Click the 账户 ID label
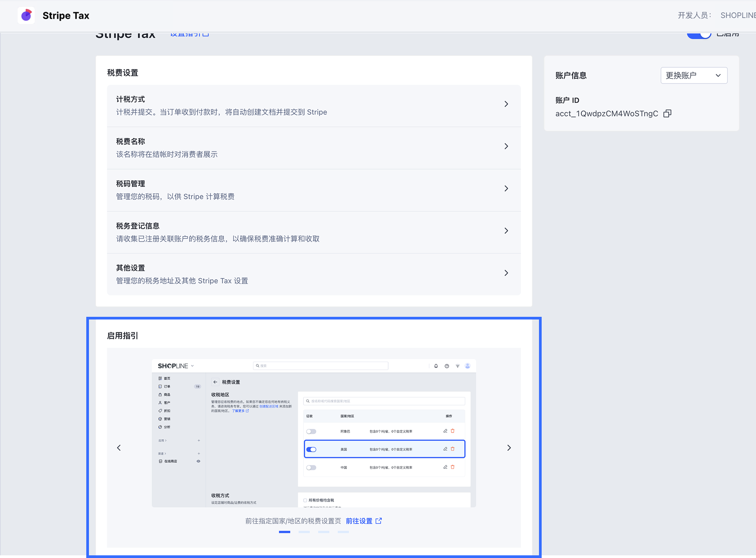Screen dimensions: 756x558 pos(567,100)
